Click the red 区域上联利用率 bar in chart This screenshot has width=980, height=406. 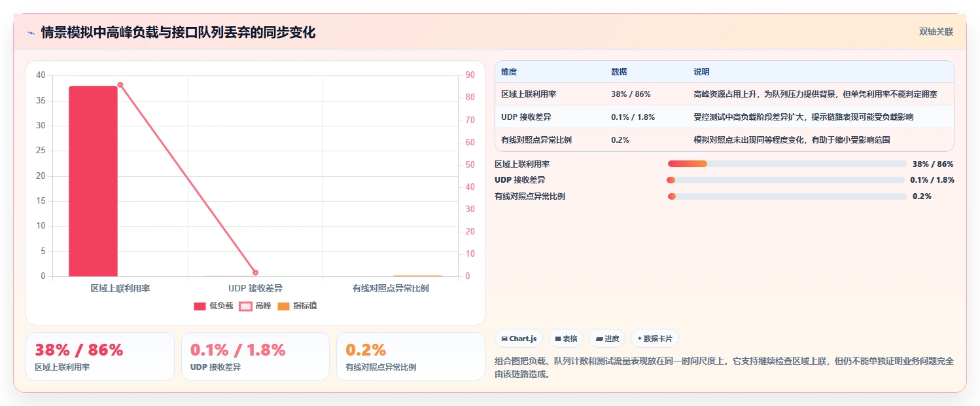point(94,181)
